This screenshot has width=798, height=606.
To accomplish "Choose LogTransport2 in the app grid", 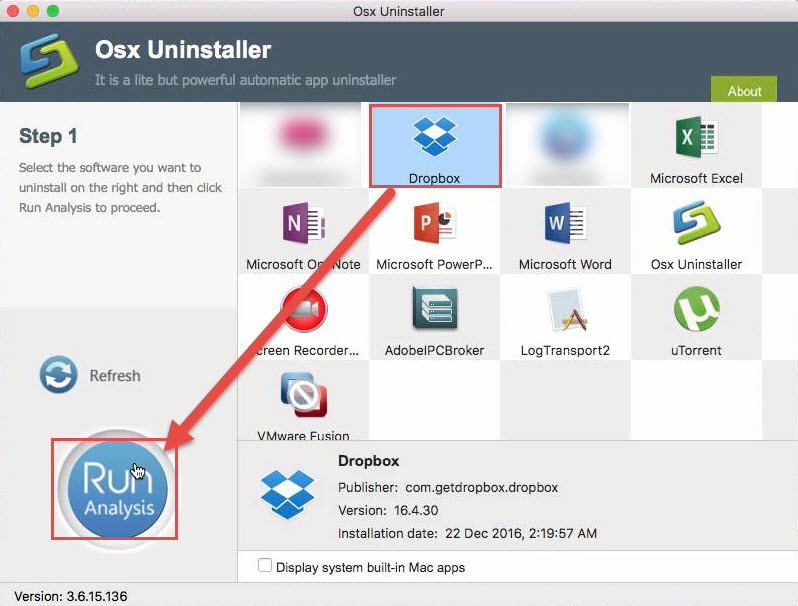I will point(565,316).
